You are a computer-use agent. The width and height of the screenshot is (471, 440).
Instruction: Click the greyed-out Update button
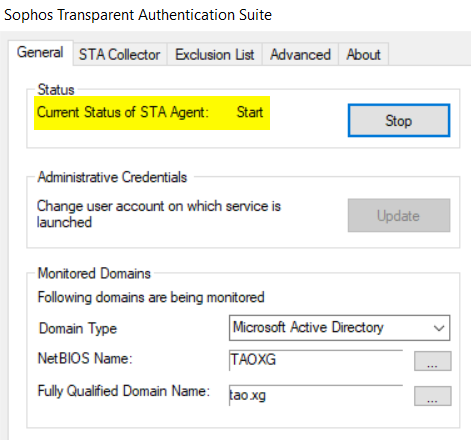[399, 215]
